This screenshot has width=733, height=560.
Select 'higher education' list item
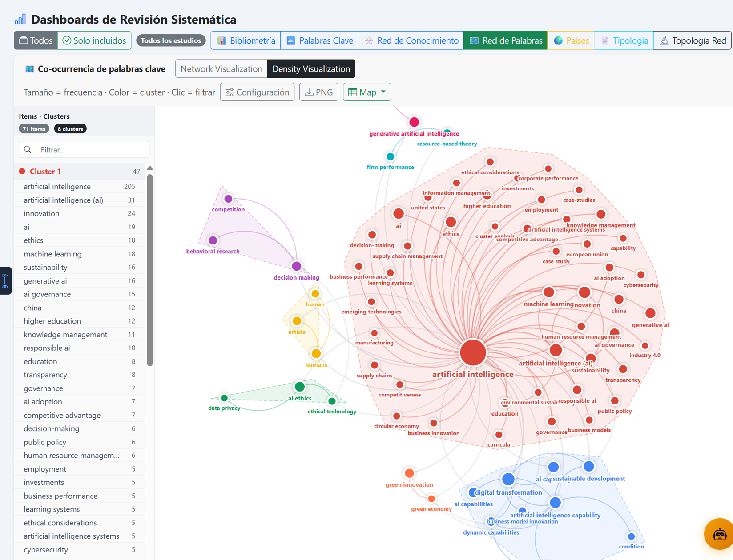(x=80, y=321)
